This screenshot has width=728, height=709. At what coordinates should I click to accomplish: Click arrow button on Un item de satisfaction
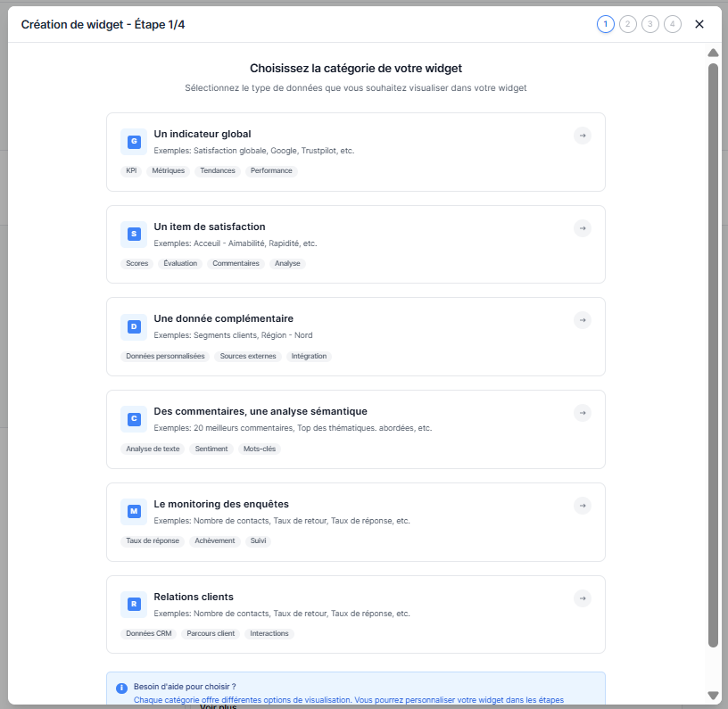click(582, 228)
